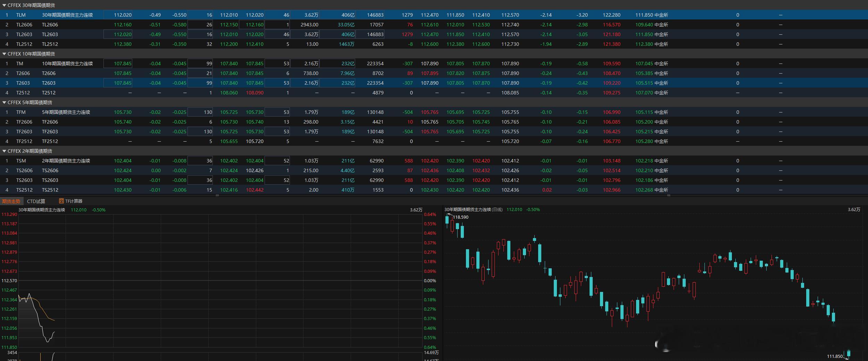Click turnover 7.96亿 in T2606 row

(348, 73)
